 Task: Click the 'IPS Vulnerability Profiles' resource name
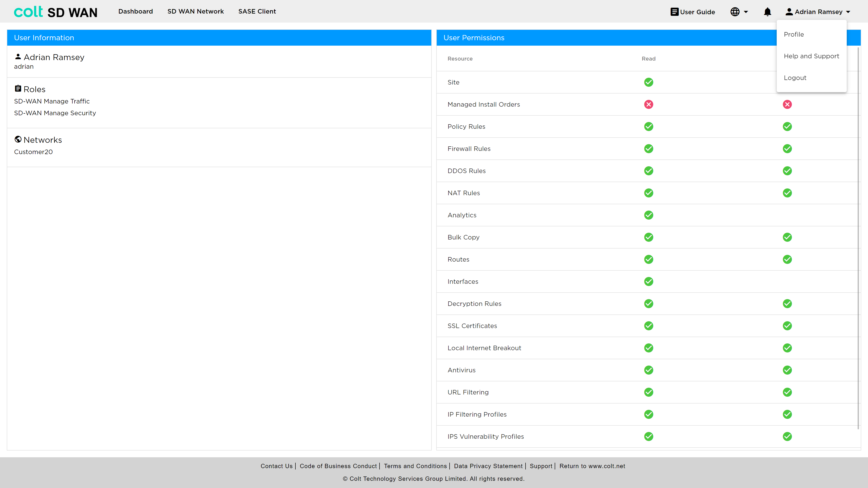point(486,436)
